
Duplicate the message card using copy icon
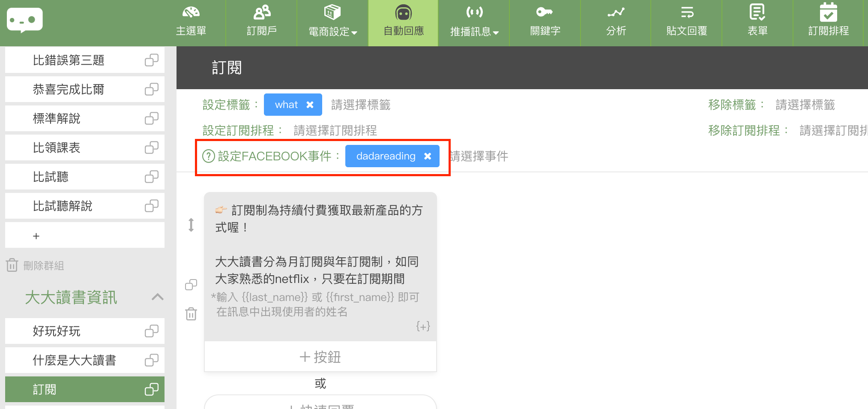coord(191,285)
